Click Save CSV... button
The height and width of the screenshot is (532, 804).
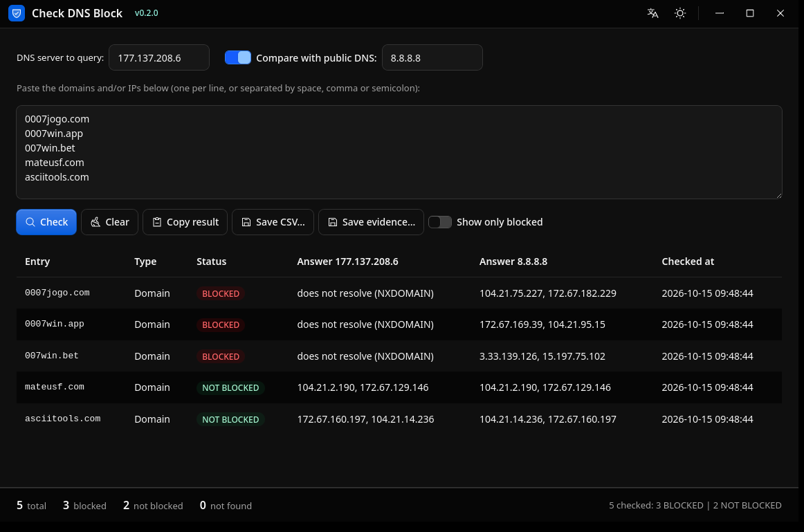(x=273, y=222)
